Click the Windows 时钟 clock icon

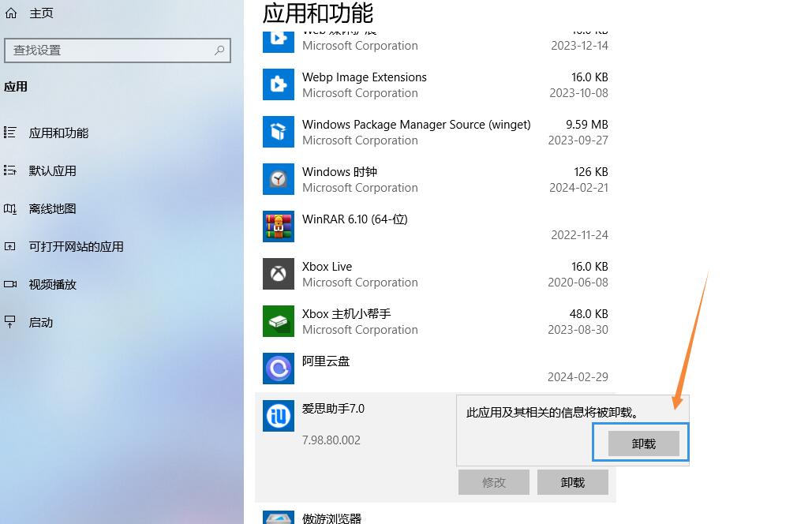pyautogui.click(x=279, y=179)
